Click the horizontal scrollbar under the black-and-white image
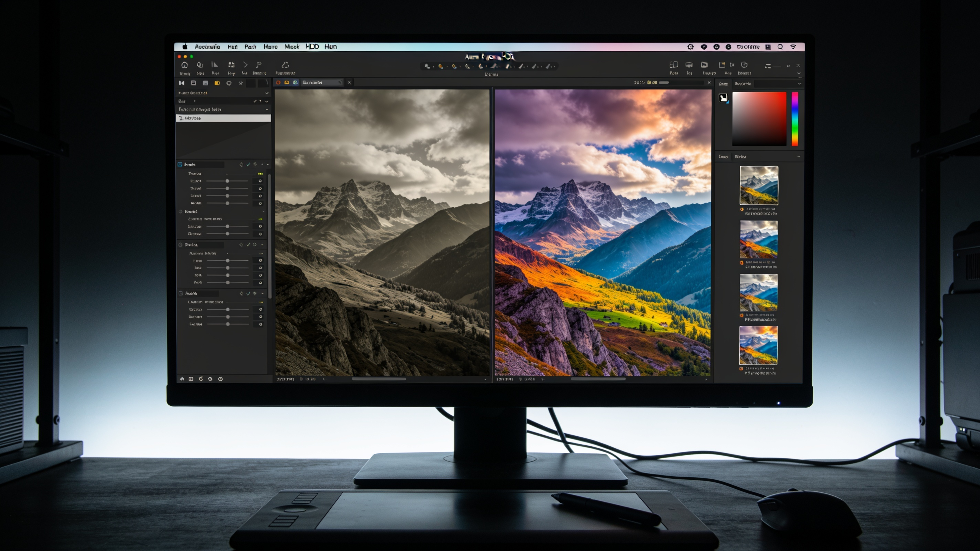 379,379
